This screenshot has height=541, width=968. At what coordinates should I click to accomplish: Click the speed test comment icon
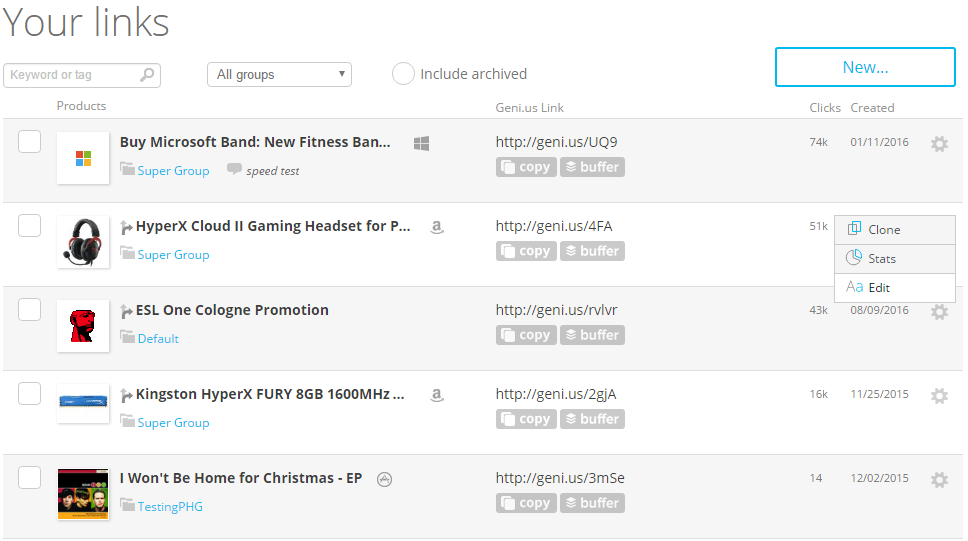pos(234,170)
